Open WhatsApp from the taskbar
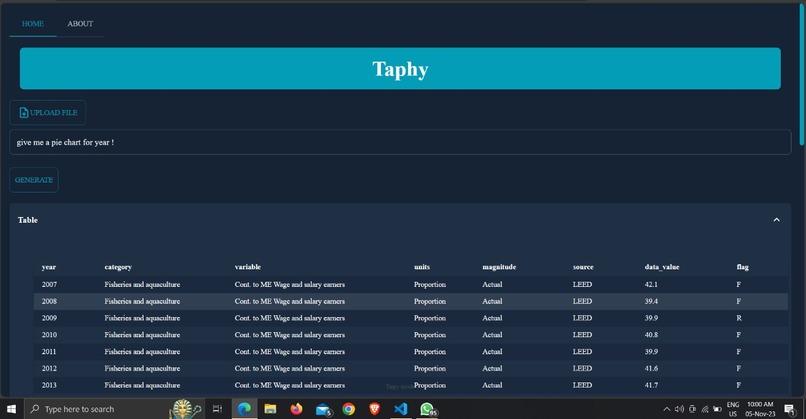 click(427, 409)
